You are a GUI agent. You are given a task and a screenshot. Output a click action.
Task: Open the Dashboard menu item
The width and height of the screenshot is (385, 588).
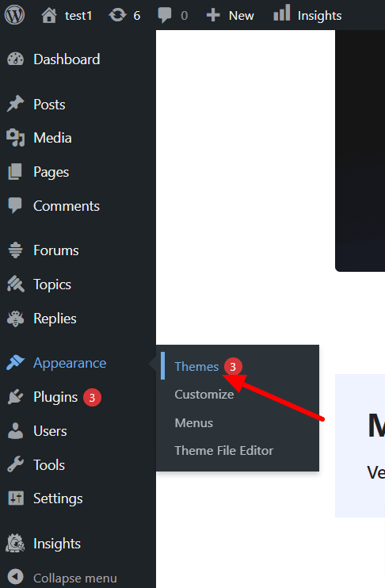[x=67, y=59]
